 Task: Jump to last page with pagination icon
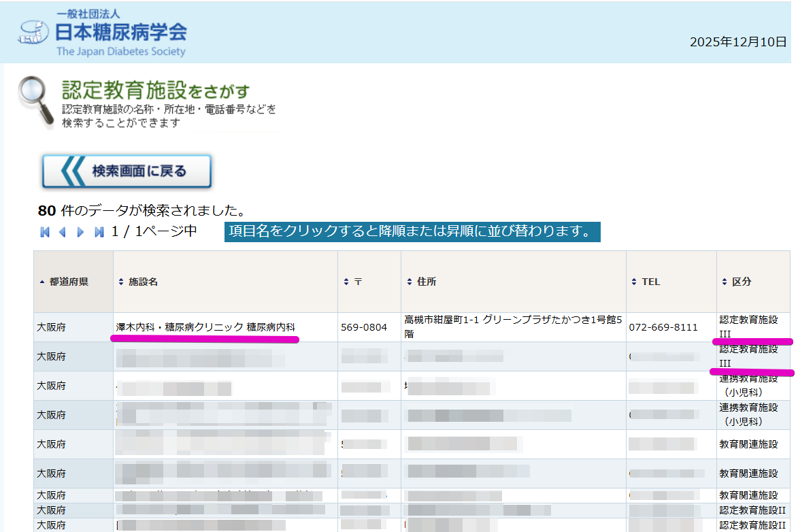[x=99, y=232]
